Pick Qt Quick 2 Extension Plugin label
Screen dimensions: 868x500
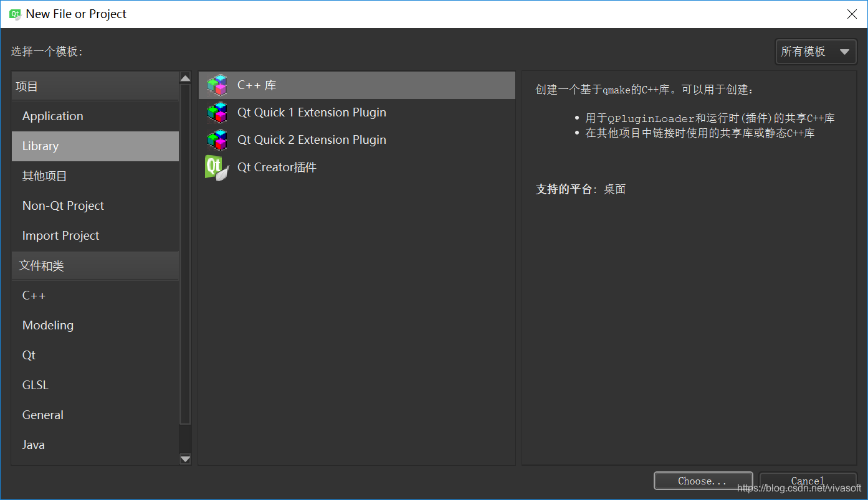click(x=312, y=140)
